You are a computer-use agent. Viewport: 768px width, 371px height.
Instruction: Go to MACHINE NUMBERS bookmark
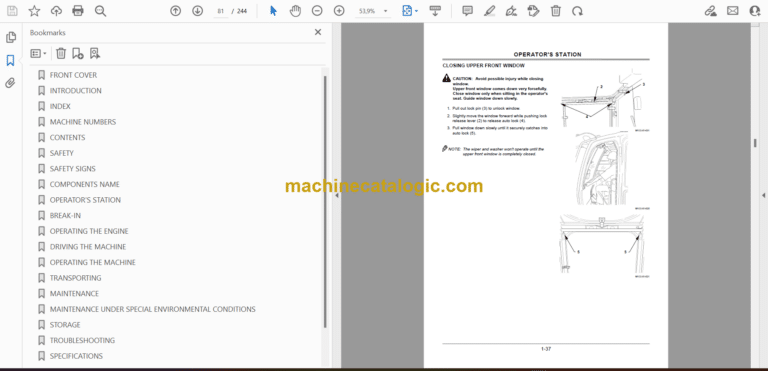(83, 122)
